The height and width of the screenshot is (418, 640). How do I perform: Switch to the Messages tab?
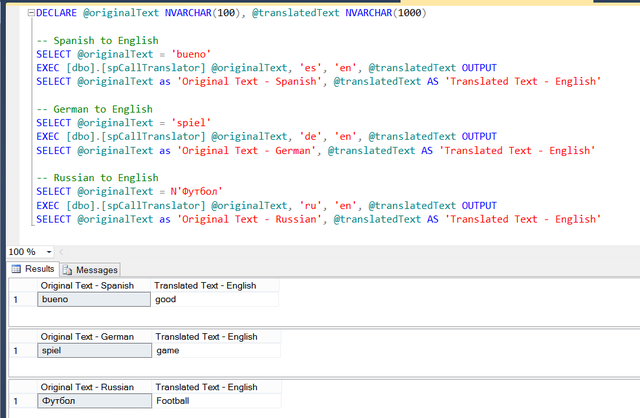pos(91,270)
